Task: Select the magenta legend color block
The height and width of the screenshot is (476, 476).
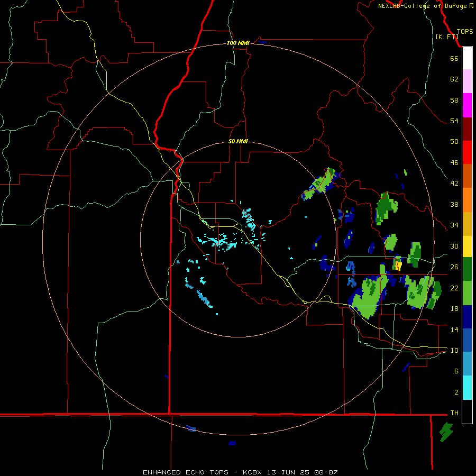Action: [467, 105]
